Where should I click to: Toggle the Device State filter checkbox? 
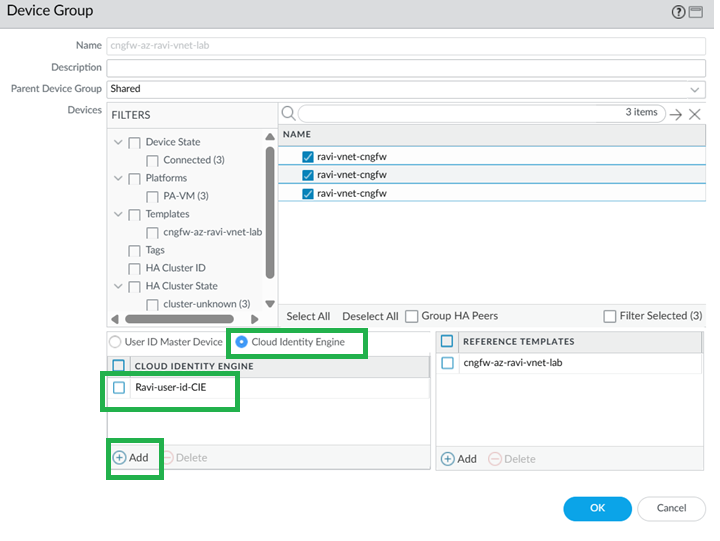pos(134,142)
